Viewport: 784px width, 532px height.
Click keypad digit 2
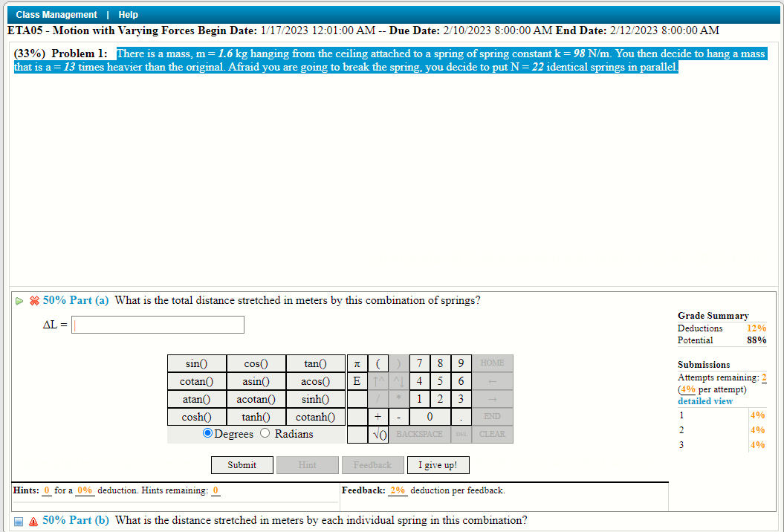[440, 399]
